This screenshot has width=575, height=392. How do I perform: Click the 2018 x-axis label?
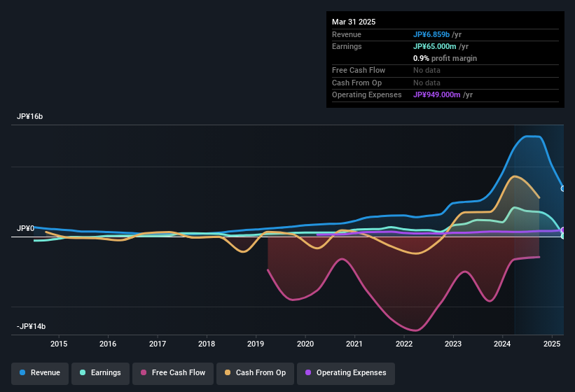pos(207,344)
